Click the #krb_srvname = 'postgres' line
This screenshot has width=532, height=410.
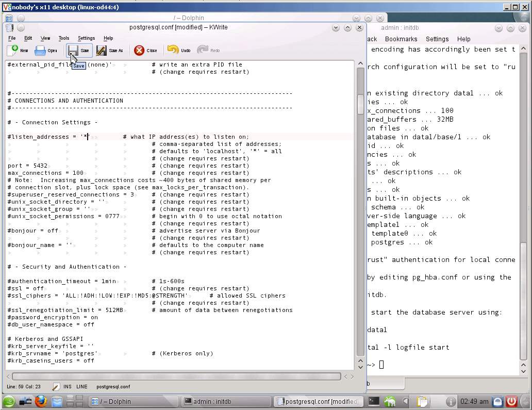[53, 353]
